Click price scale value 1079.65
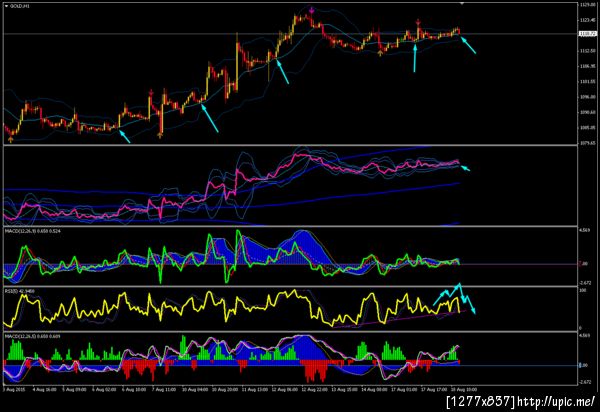600x412 pixels. point(588,143)
